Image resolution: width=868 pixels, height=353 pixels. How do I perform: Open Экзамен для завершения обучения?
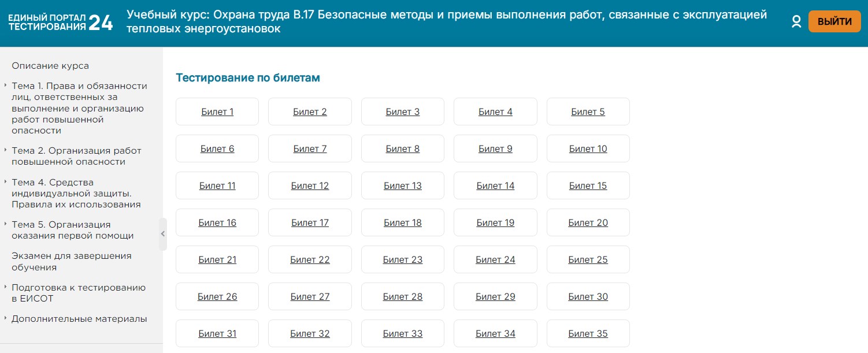click(71, 262)
